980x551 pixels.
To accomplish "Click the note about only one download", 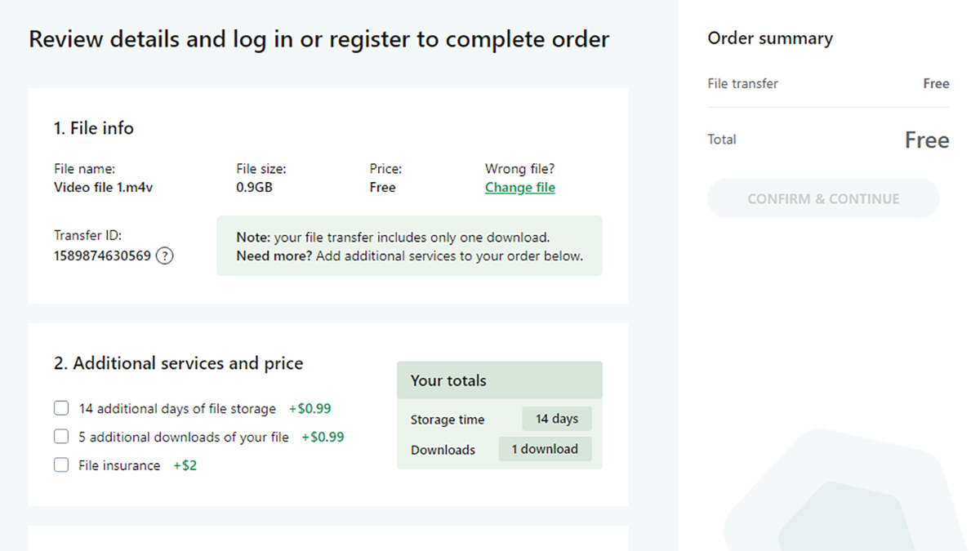I will pyautogui.click(x=409, y=247).
